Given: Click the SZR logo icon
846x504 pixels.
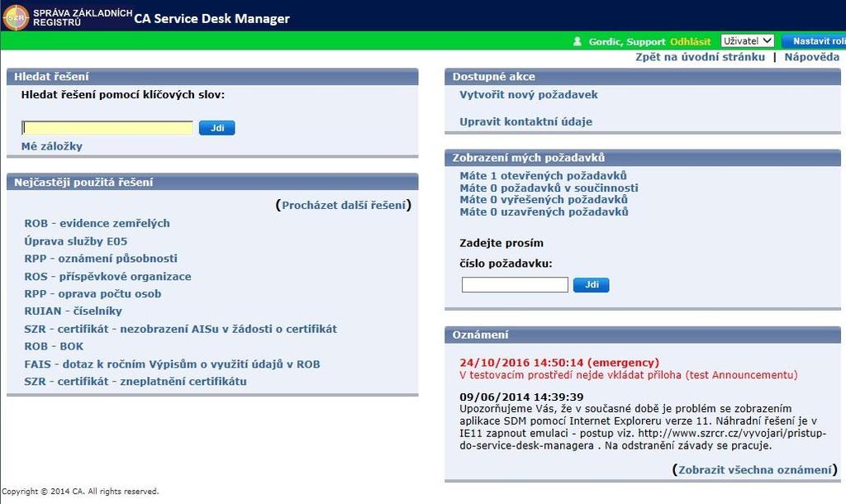Looking at the screenshot, I should 16,17.
